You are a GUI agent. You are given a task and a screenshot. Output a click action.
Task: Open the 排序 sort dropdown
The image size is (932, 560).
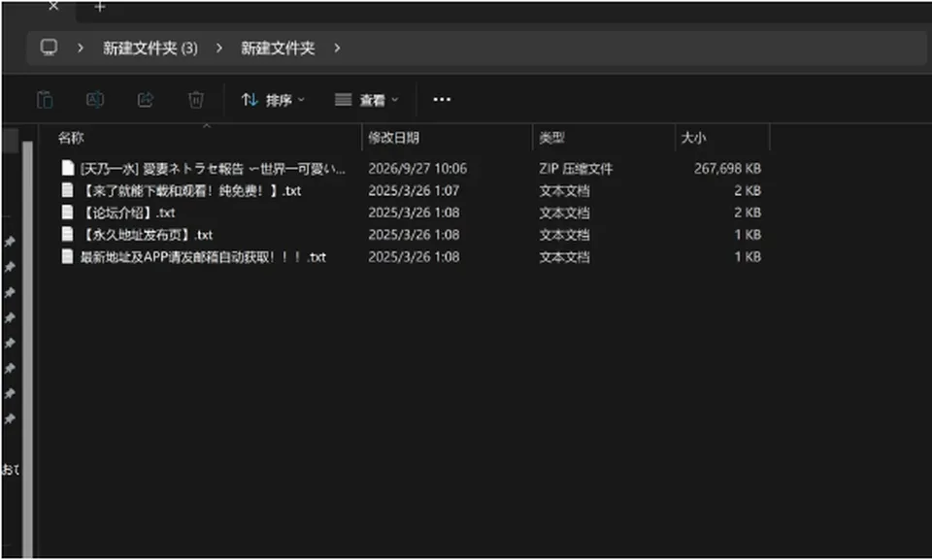click(273, 100)
